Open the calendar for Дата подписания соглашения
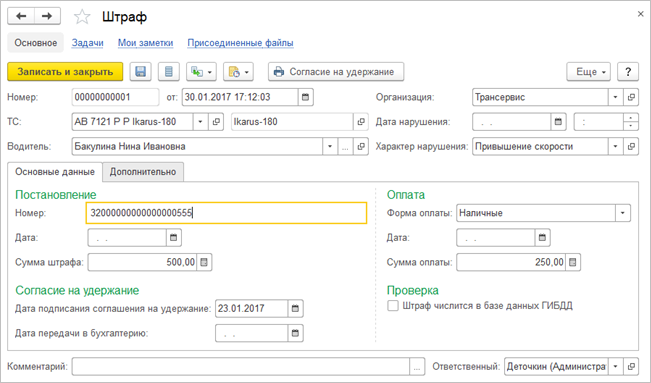This screenshot has height=383, width=651. 295,308
